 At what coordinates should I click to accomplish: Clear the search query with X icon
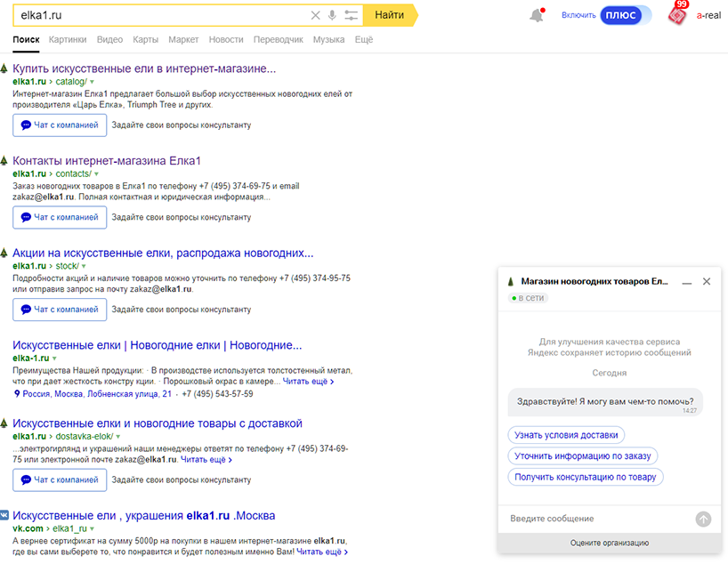tap(315, 15)
